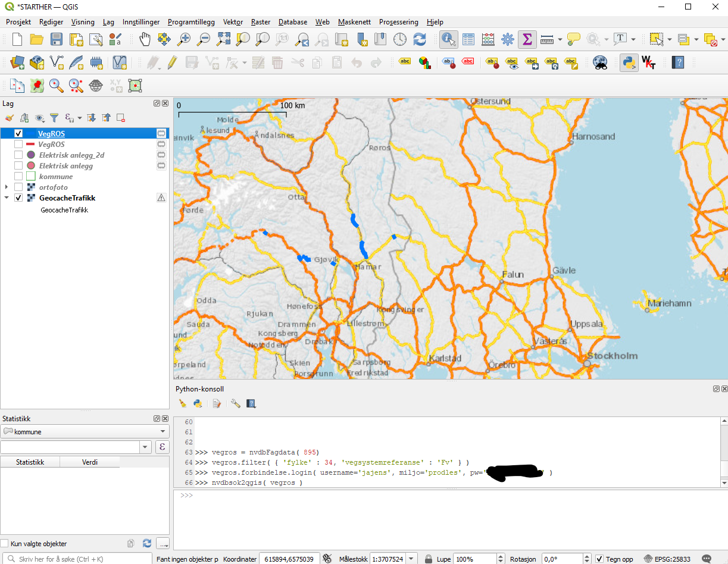This screenshot has height=564, width=728.
Task: Enable the kommune layer checkbox
Action: point(18,177)
